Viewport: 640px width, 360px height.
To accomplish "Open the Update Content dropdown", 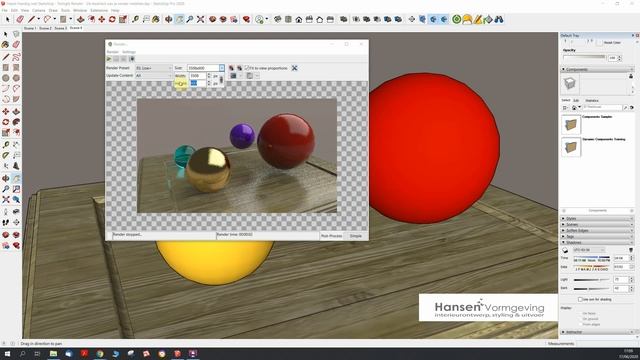I will pyautogui.click(x=154, y=76).
